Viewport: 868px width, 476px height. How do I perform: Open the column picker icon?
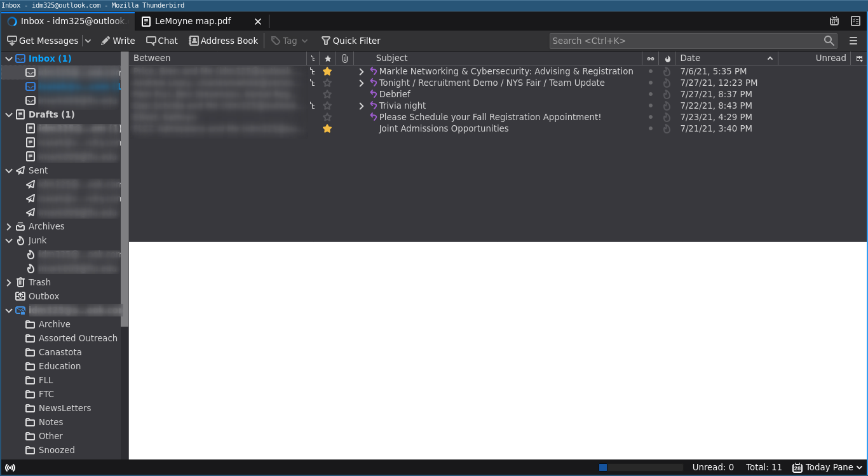(860, 58)
